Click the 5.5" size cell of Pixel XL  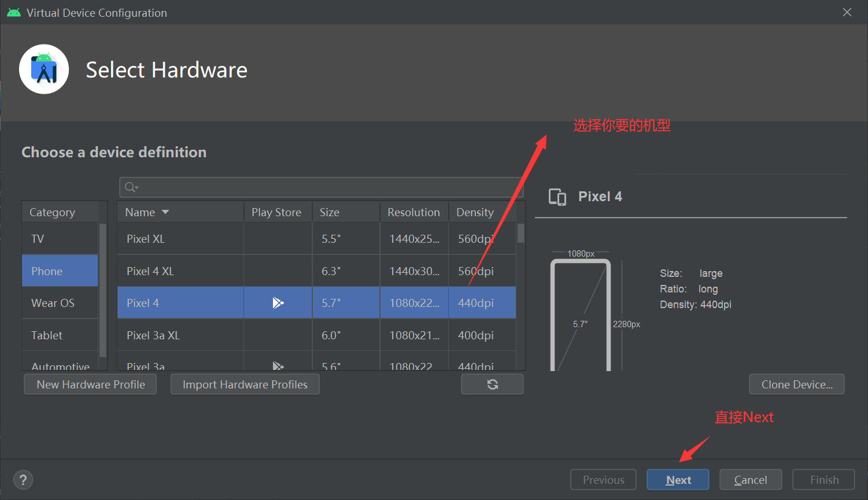pyautogui.click(x=346, y=239)
